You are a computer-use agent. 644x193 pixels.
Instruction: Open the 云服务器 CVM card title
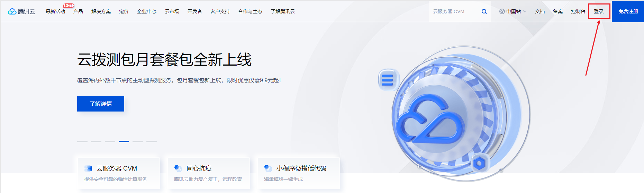pos(117,168)
